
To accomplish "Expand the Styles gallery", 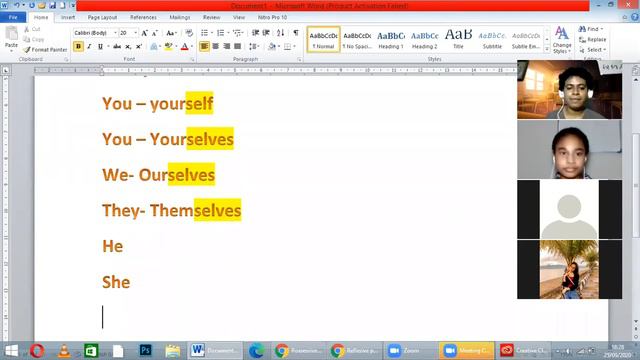I will [547, 49].
